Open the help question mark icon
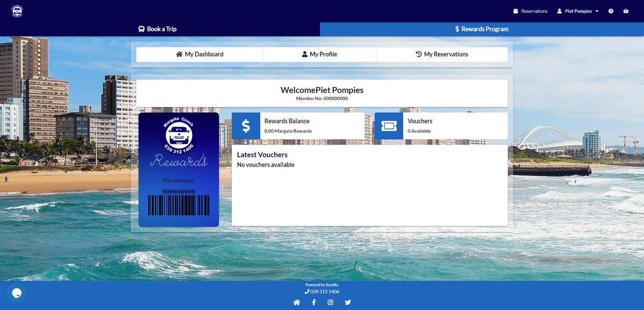The width and height of the screenshot is (644, 310). click(x=611, y=11)
